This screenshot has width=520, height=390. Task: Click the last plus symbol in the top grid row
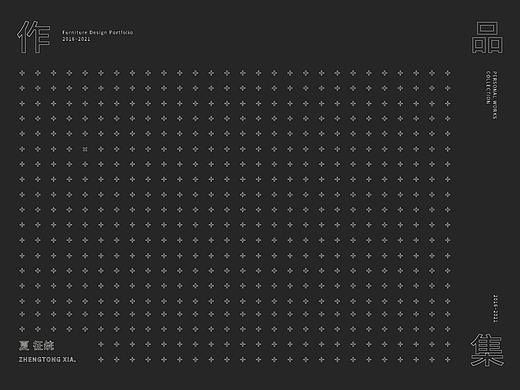pos(448,73)
